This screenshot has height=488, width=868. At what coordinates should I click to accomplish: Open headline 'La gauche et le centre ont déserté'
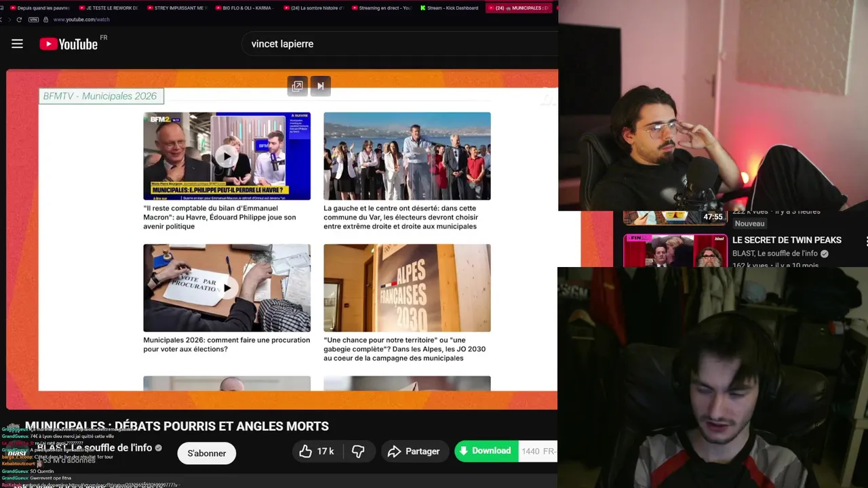[x=401, y=218]
